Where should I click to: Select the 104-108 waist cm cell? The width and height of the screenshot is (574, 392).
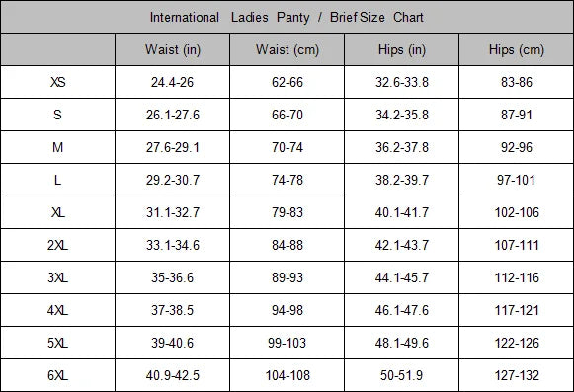point(287,375)
